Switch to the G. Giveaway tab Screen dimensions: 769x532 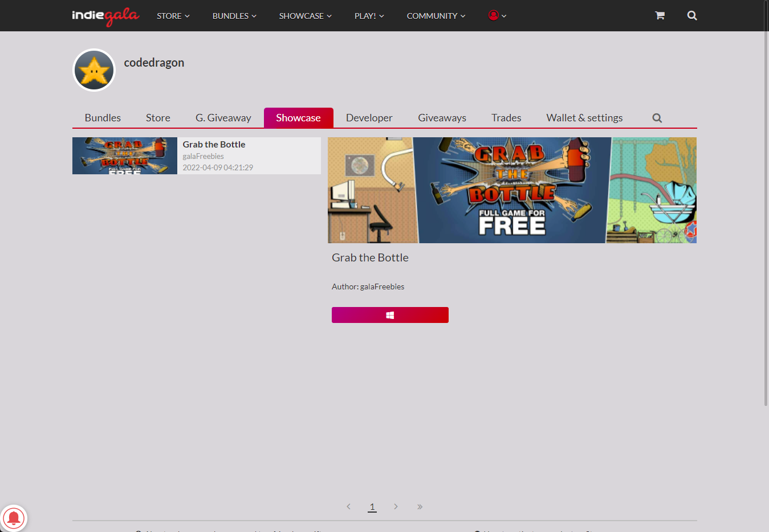(x=223, y=118)
